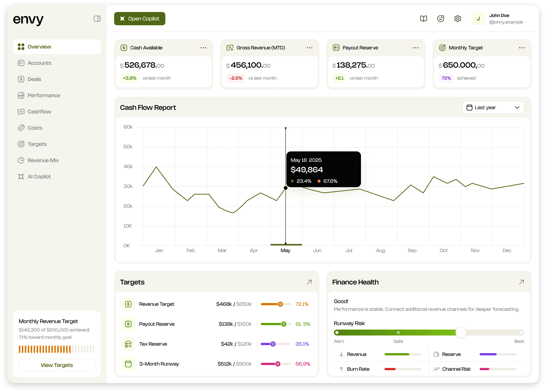Click the View Targets button

(57, 365)
